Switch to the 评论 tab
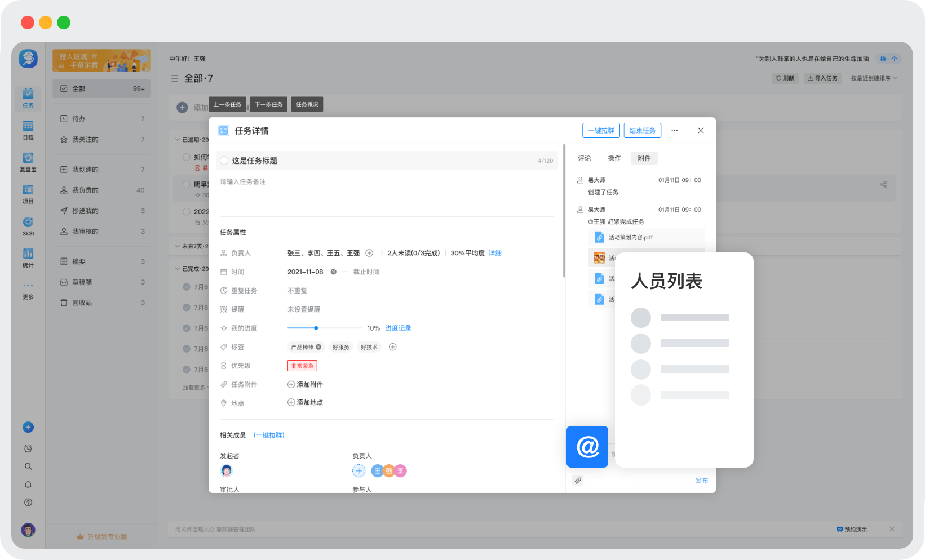The width and height of the screenshot is (925, 560). [584, 158]
